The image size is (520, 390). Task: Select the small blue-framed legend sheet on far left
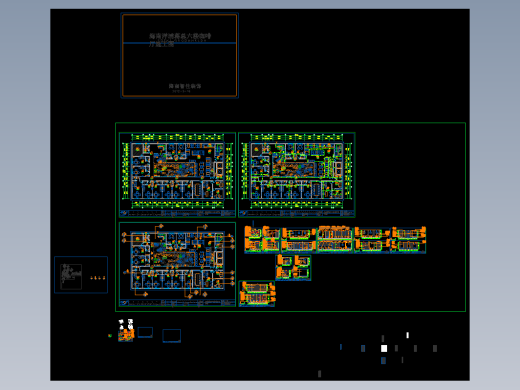(81, 275)
